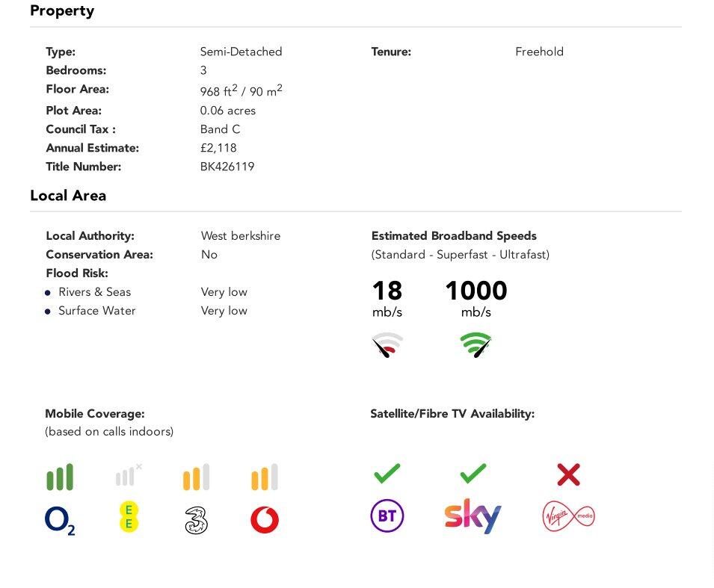
Task: Click the red standard speed gauge icon
Action: coord(387,345)
